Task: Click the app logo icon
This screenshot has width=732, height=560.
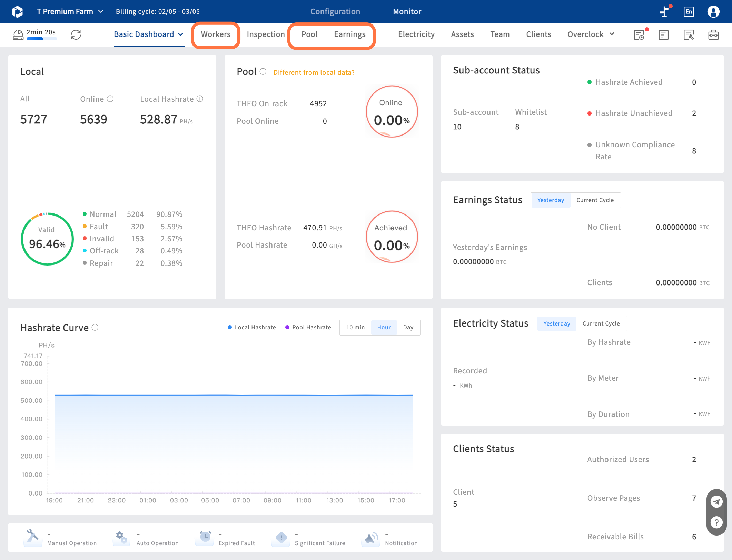Action: pos(17,12)
